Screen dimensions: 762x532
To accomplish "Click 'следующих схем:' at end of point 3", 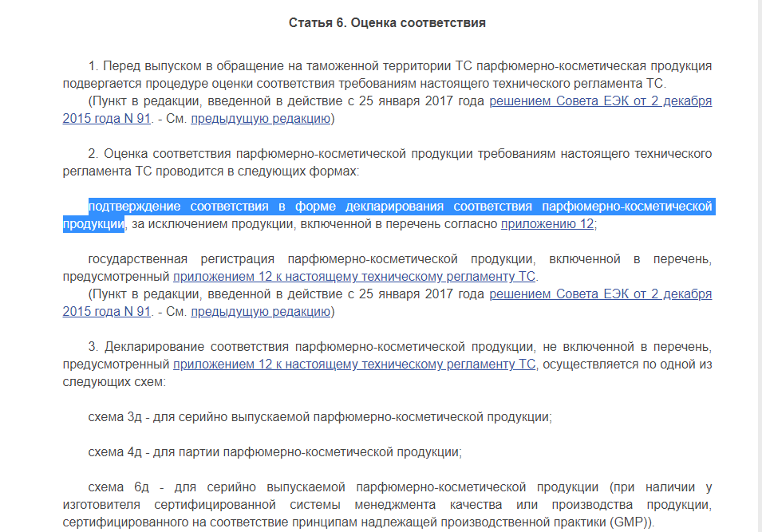I will point(113,382).
